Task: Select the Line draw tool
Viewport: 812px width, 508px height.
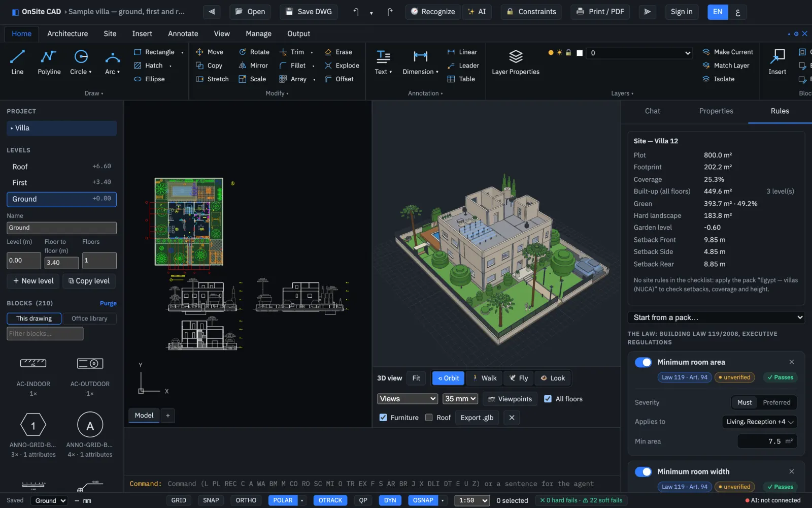Action: tap(17, 62)
